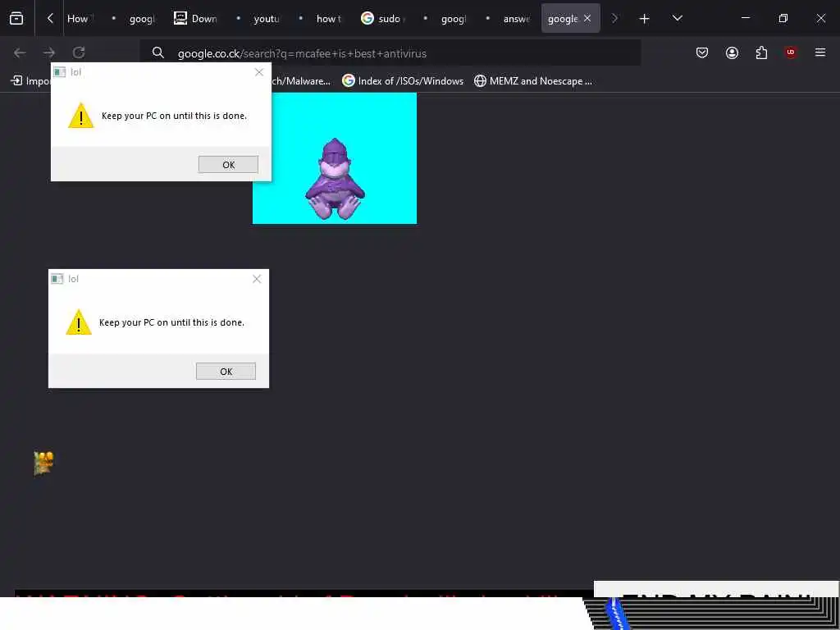
Task: Close the upper 'lol' dialog with X
Action: point(259,72)
